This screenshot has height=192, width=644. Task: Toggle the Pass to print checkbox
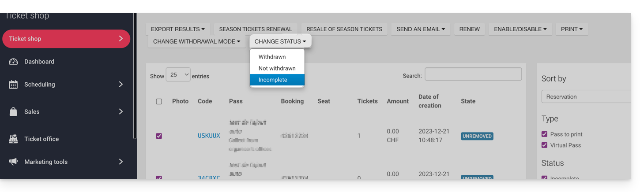(545, 134)
